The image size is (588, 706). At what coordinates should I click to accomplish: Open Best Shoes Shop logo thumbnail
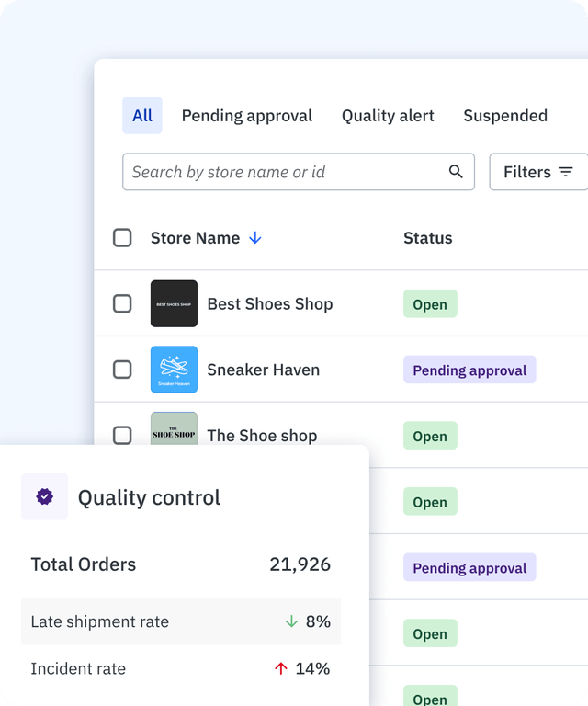[x=174, y=303]
